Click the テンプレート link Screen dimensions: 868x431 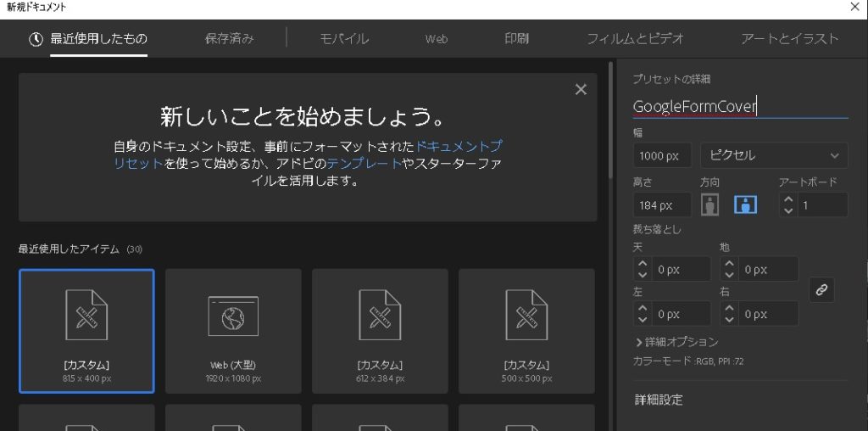point(352,164)
